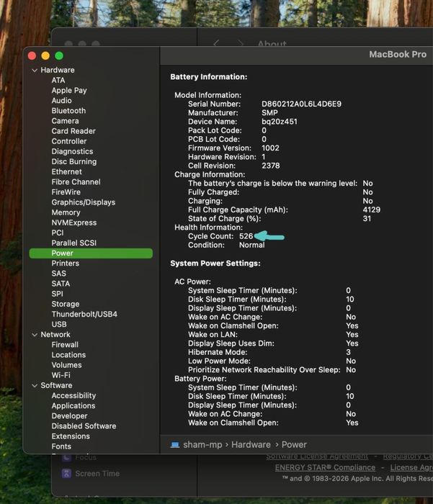Click the sham-mp computer icon in path bar
433x504 pixels.
click(x=175, y=445)
